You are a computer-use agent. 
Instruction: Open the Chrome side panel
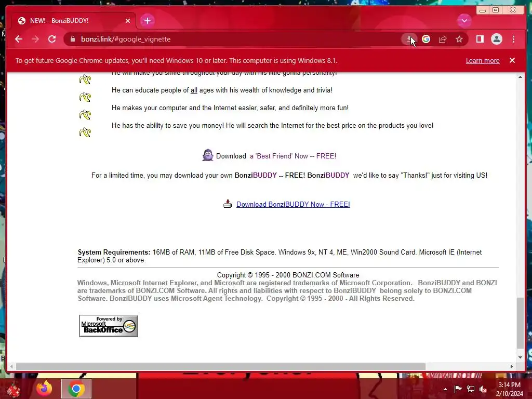pyautogui.click(x=480, y=39)
